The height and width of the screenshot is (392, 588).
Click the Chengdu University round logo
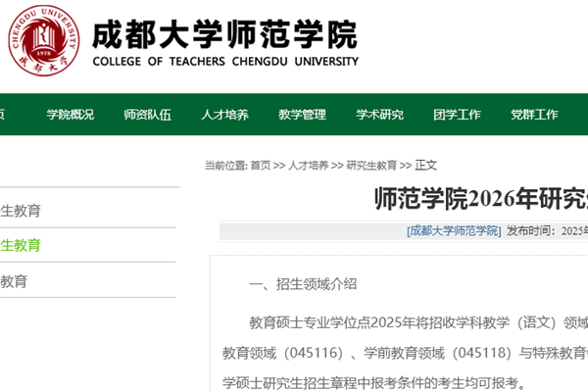click(x=44, y=40)
